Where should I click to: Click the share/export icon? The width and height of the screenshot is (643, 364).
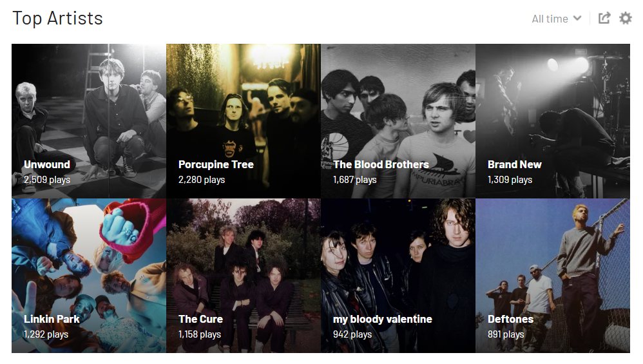point(604,18)
